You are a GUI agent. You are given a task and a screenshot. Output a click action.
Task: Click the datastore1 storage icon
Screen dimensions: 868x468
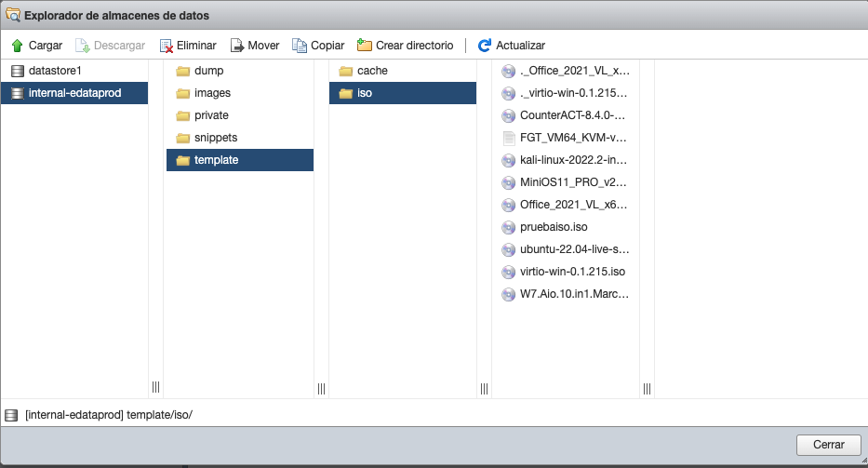(x=18, y=71)
